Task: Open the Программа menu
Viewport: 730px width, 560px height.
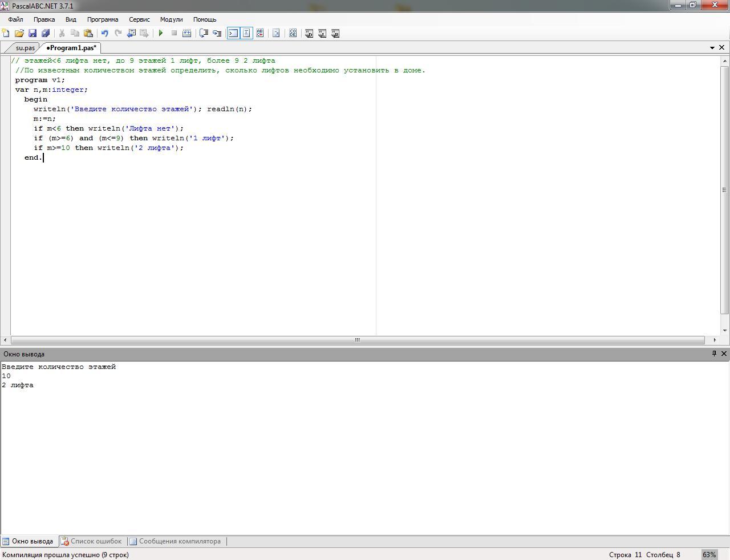Action: [x=103, y=19]
